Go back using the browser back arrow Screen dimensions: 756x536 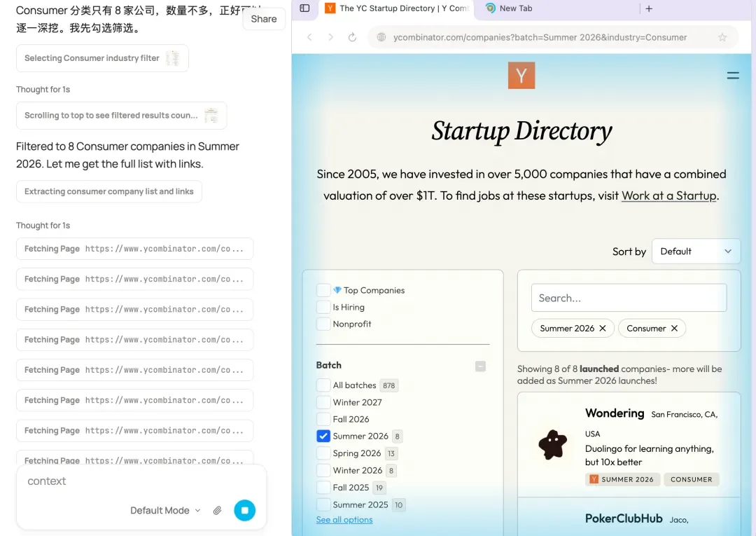coord(309,37)
